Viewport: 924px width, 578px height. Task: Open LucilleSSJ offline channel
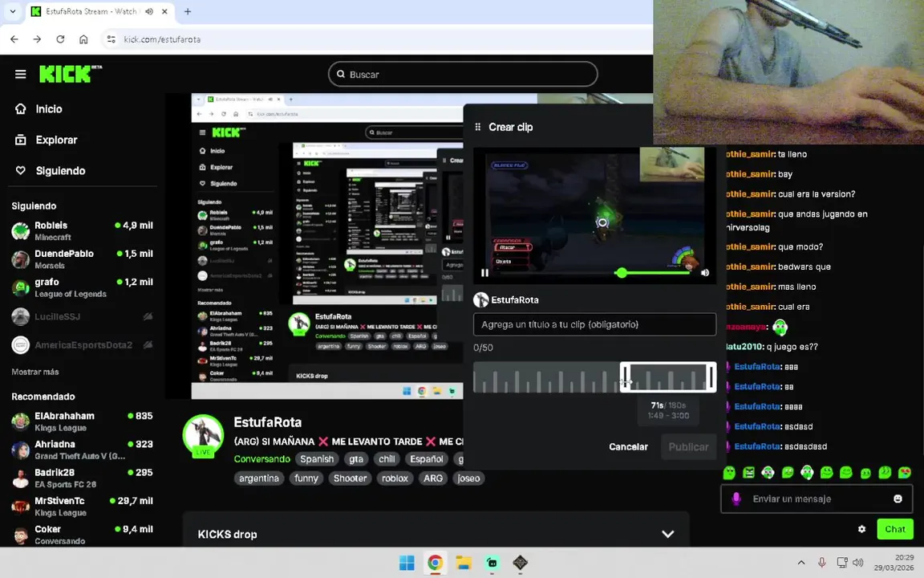83,317
